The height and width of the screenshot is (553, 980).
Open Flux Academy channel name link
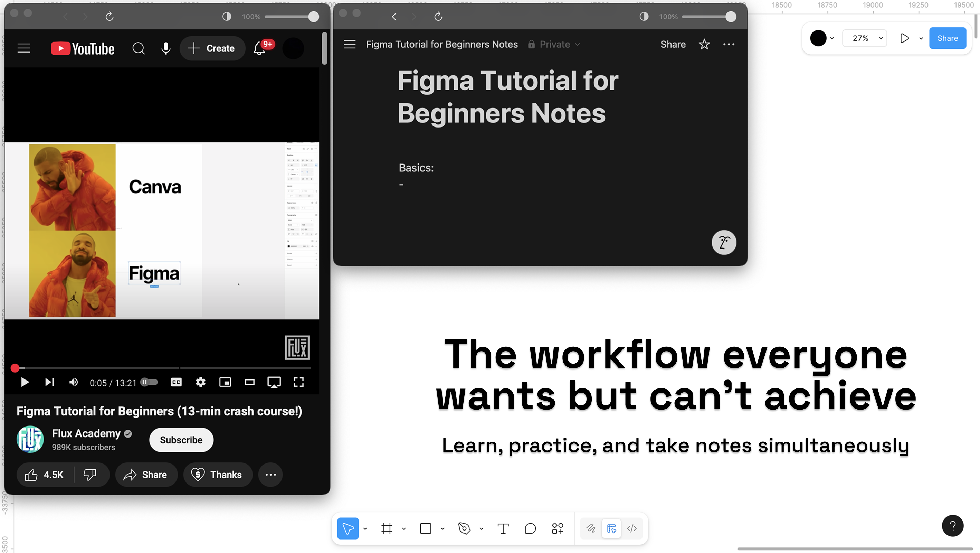(86, 433)
